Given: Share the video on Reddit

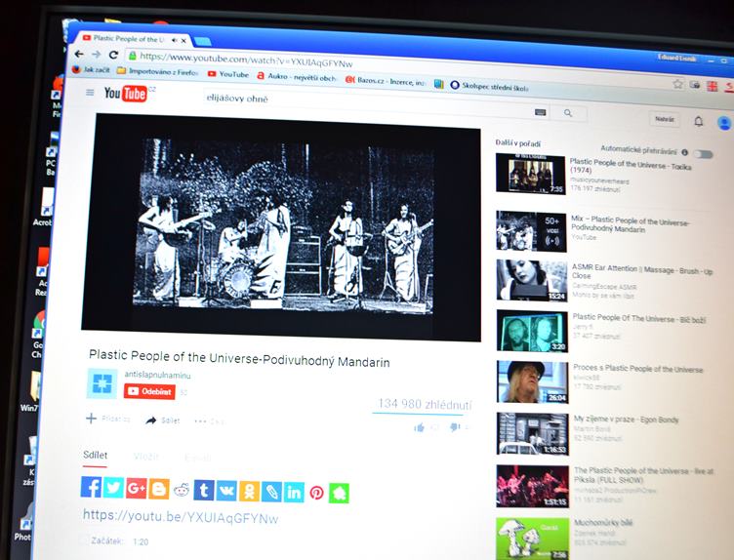Looking at the screenshot, I should (x=182, y=490).
